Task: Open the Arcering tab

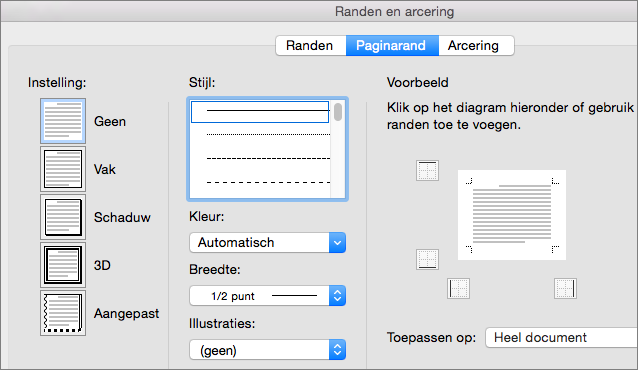Action: [476, 45]
